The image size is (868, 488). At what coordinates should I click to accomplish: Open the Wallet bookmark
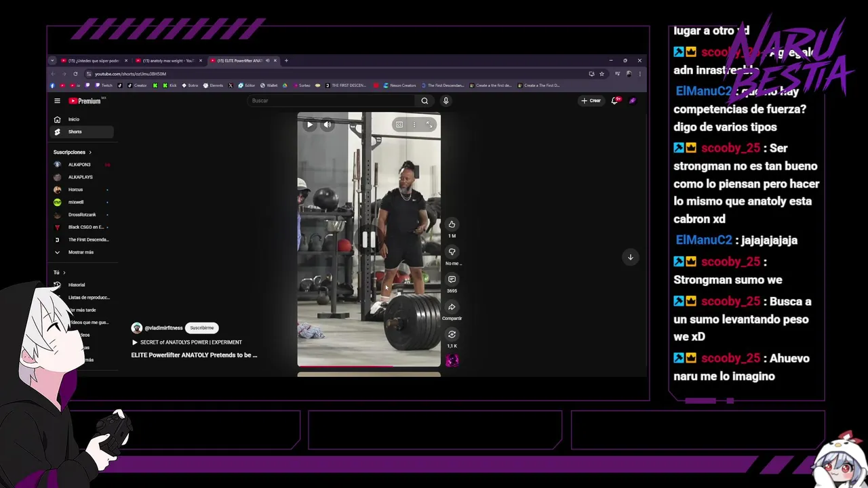click(269, 85)
